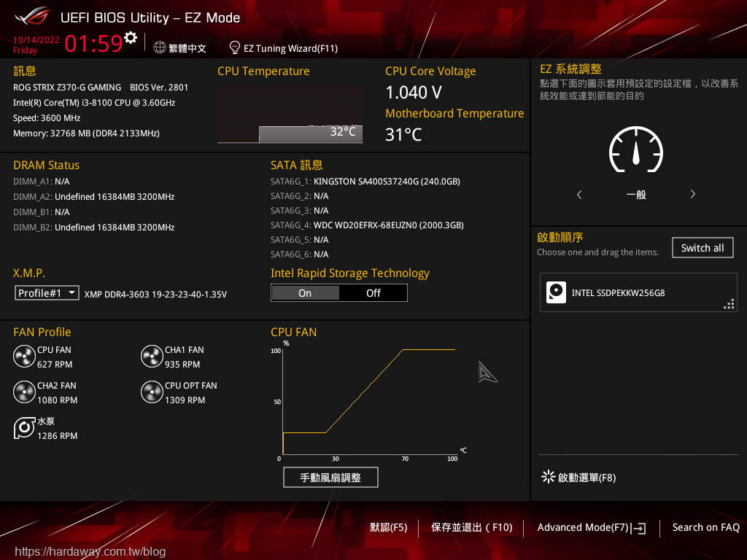Click the boot item drag handle dots
747x560 pixels.
(729, 304)
